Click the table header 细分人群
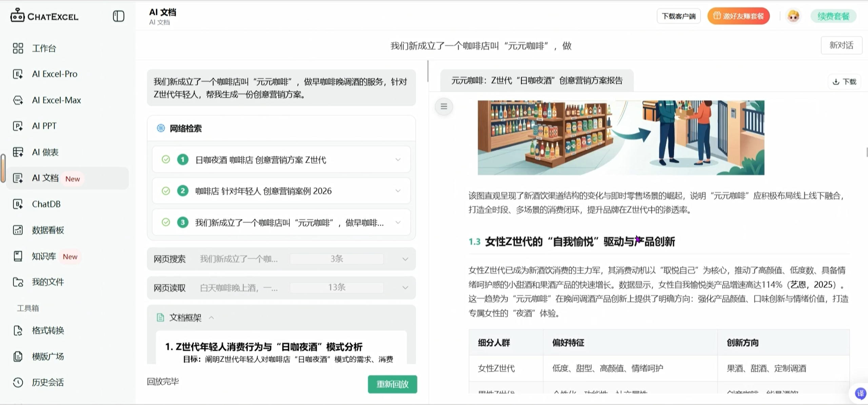 [494, 343]
